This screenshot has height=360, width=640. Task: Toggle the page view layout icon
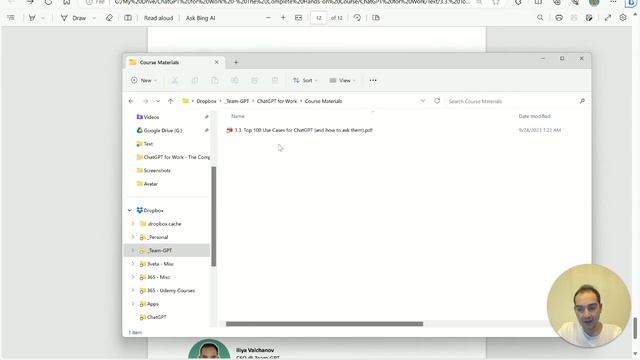pos(128,18)
